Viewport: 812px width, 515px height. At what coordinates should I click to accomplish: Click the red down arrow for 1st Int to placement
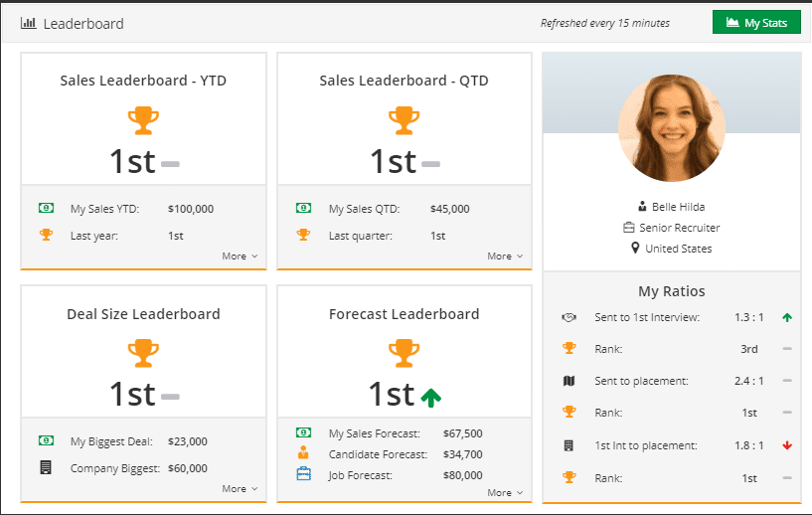[x=787, y=444]
